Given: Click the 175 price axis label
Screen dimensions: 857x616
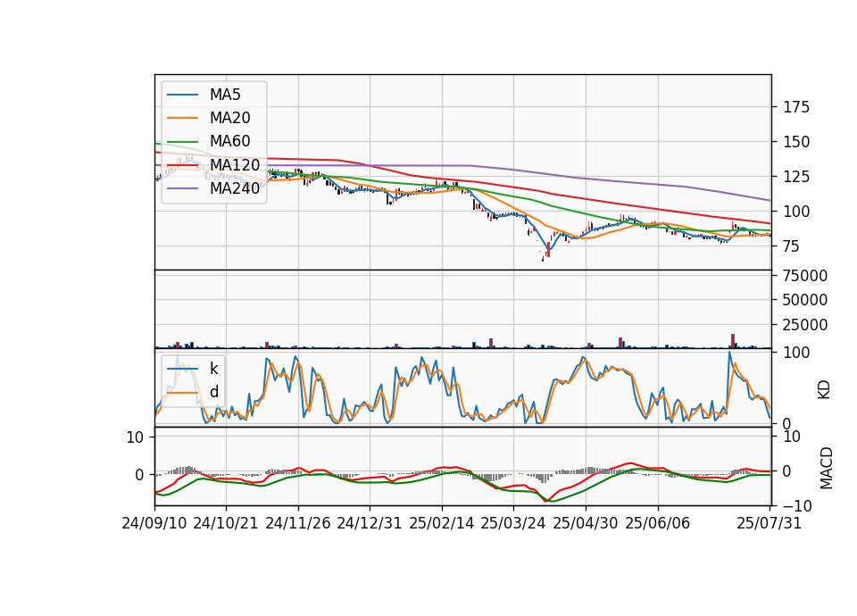Looking at the screenshot, I should [796, 107].
